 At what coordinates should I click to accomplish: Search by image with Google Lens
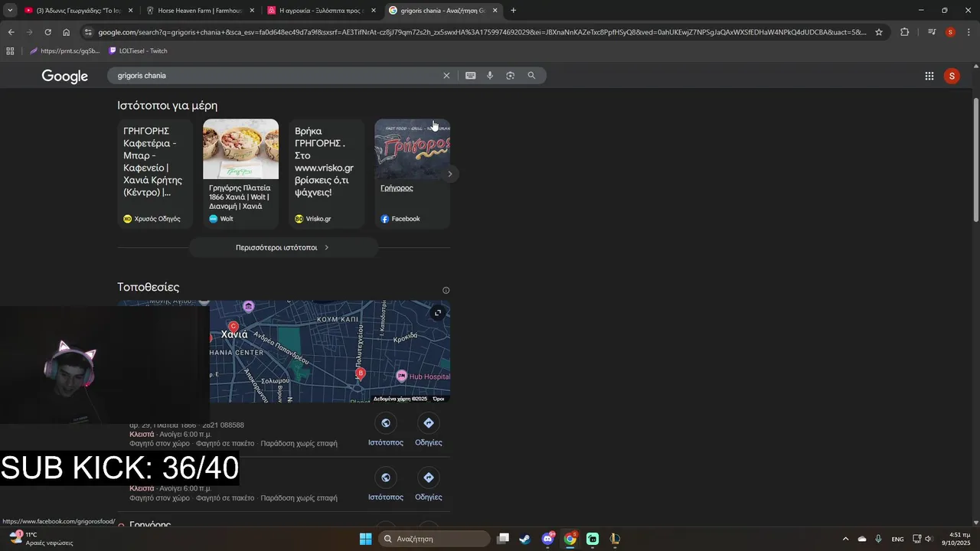[x=511, y=76]
